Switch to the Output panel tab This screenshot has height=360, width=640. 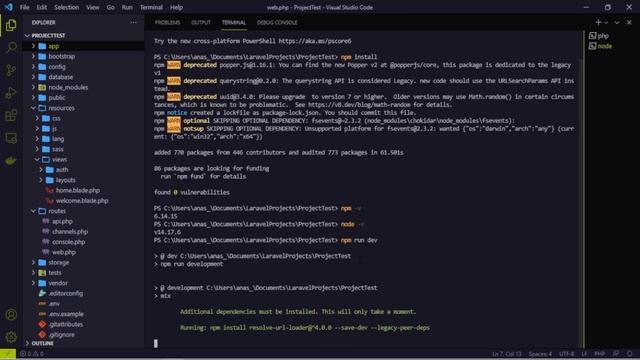[x=201, y=22]
